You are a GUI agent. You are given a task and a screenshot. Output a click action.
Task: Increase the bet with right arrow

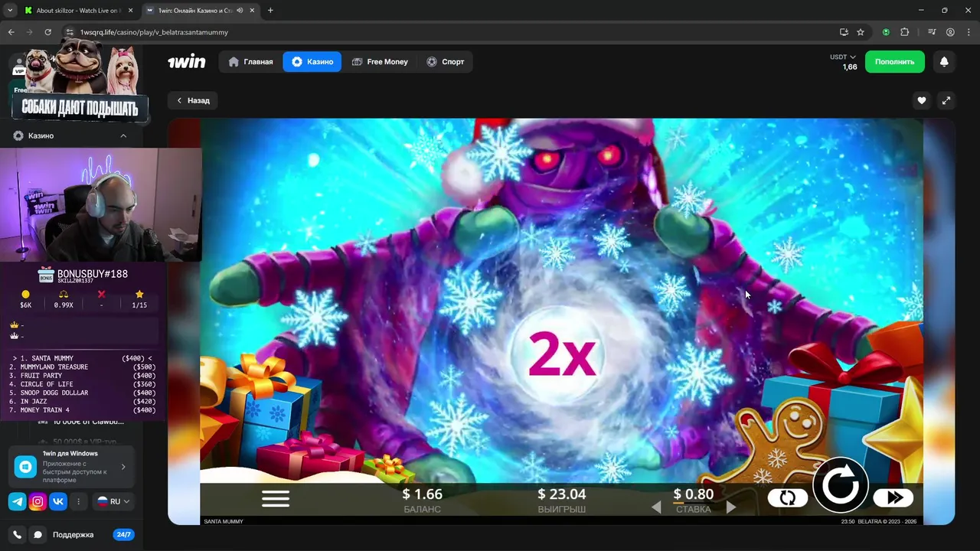(x=731, y=507)
